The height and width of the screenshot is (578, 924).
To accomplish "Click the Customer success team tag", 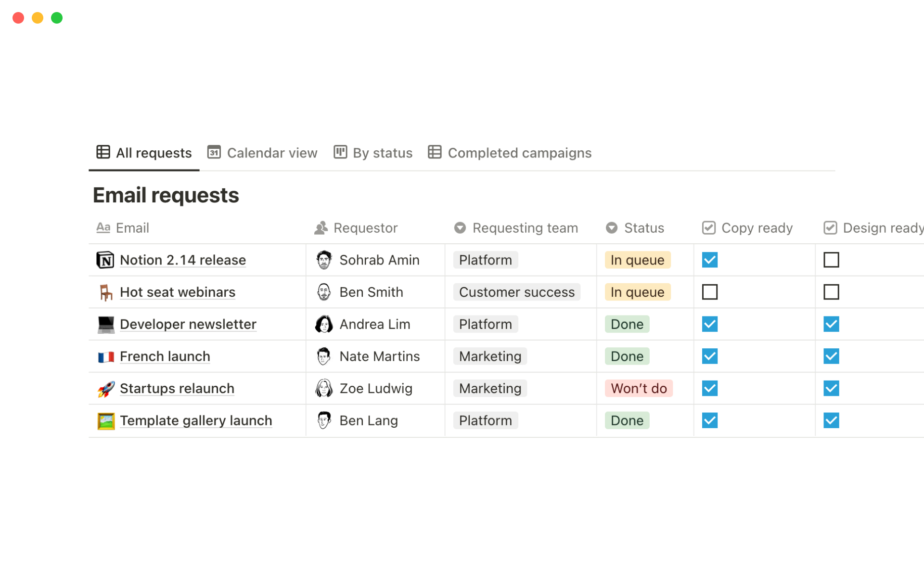I will point(516,292).
